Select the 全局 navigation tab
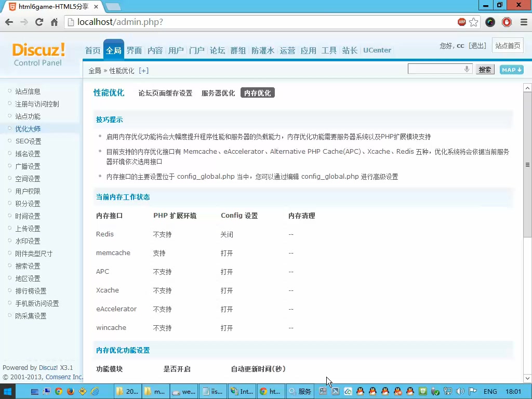Image resolution: width=532 pixels, height=399 pixels. (x=114, y=50)
